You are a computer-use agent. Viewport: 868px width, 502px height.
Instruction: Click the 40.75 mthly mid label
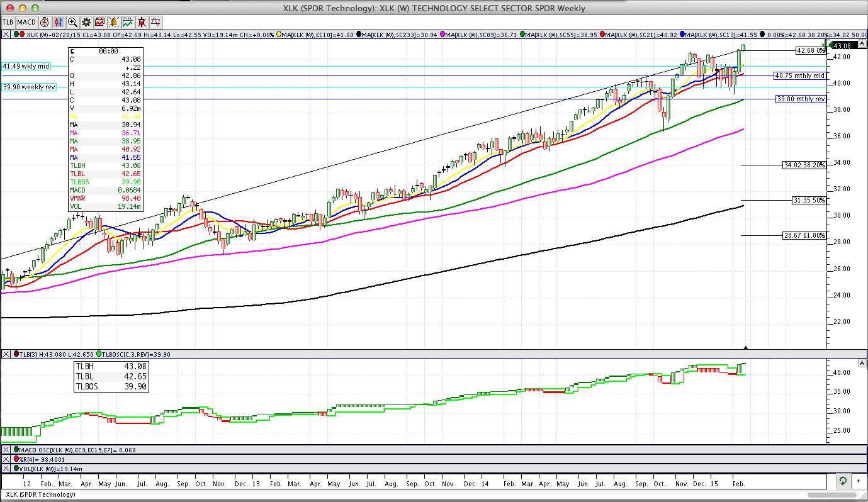[799, 75]
